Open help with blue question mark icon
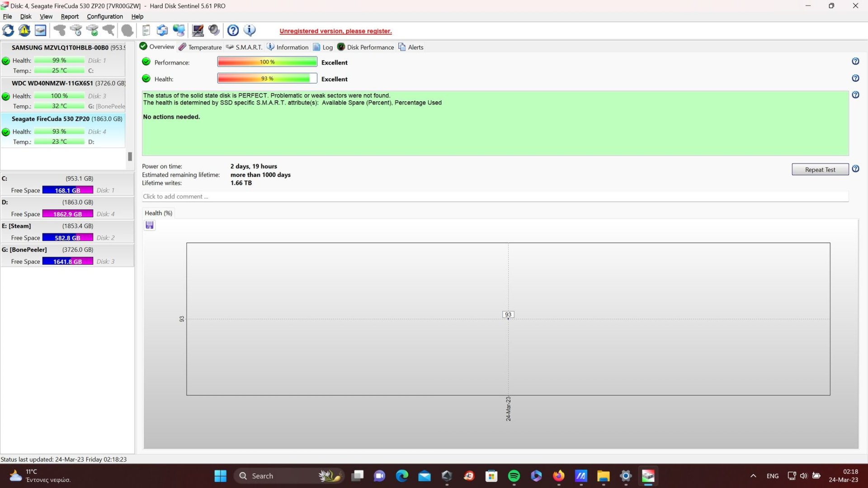 (x=233, y=31)
